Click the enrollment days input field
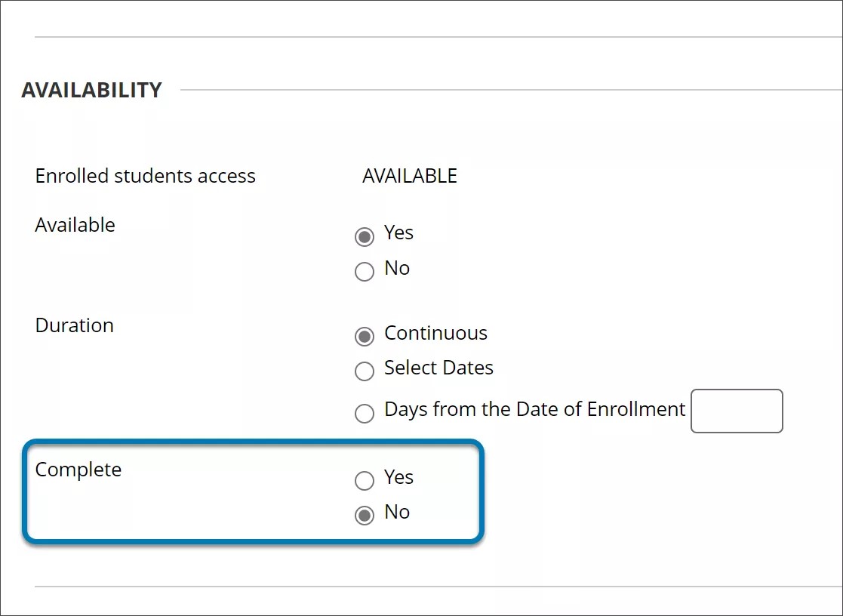 737,411
